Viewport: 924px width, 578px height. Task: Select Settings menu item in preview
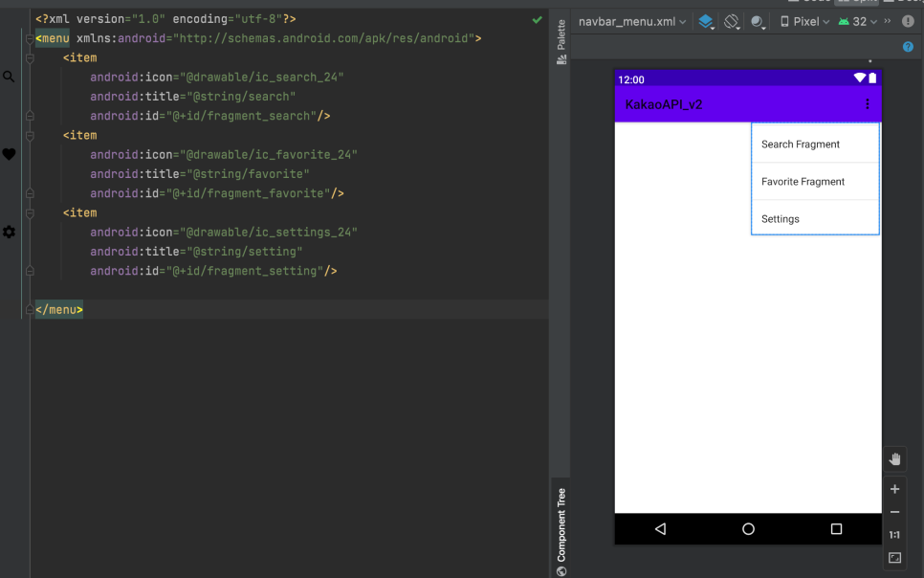click(x=815, y=219)
